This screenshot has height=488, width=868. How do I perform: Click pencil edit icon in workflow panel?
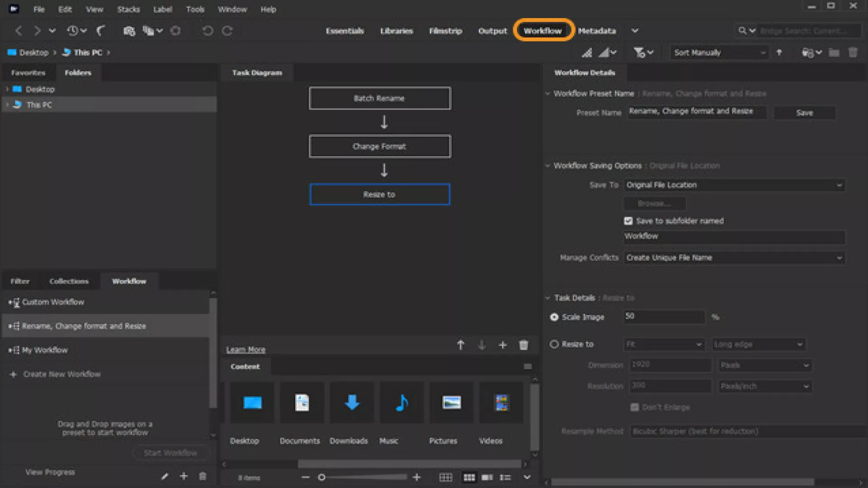pos(165,476)
